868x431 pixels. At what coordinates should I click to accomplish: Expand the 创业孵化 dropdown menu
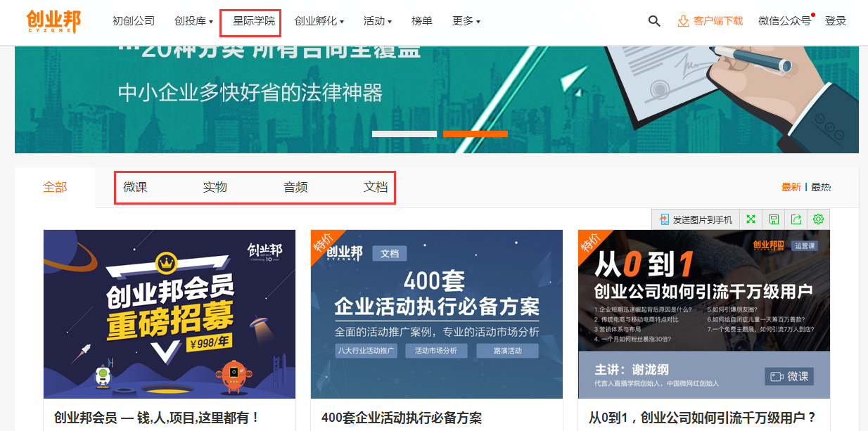319,21
